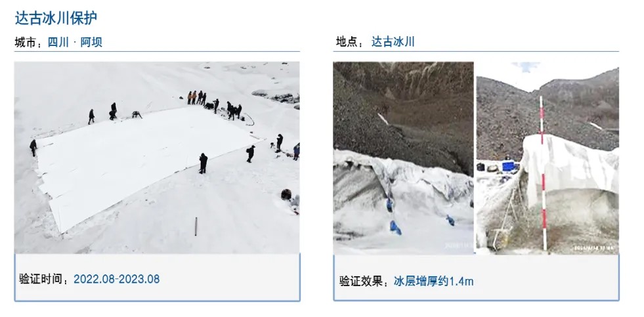
Task: Open the red-white measuring pole photo
Action: click(547, 158)
